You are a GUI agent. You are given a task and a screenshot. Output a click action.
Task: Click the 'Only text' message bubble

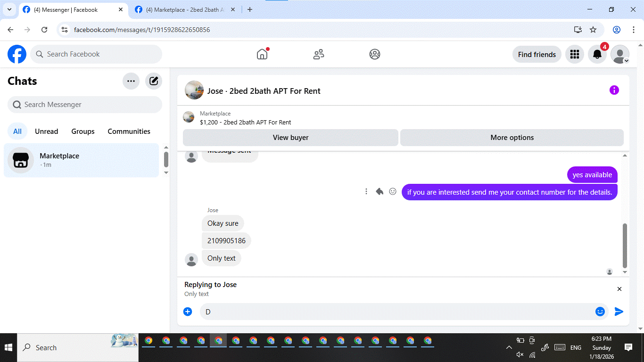[222, 258]
